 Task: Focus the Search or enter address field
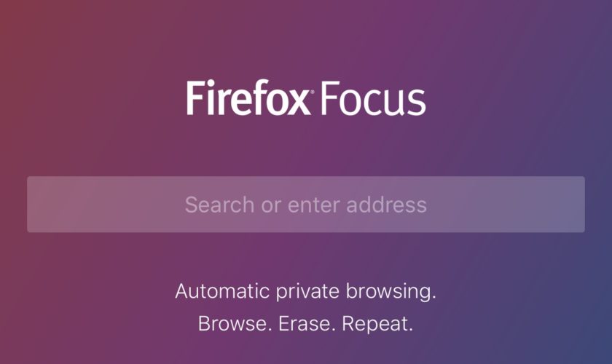[305, 205]
